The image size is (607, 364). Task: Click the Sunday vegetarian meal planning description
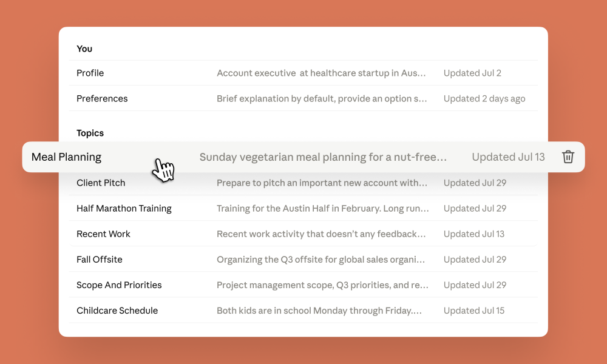point(324,157)
